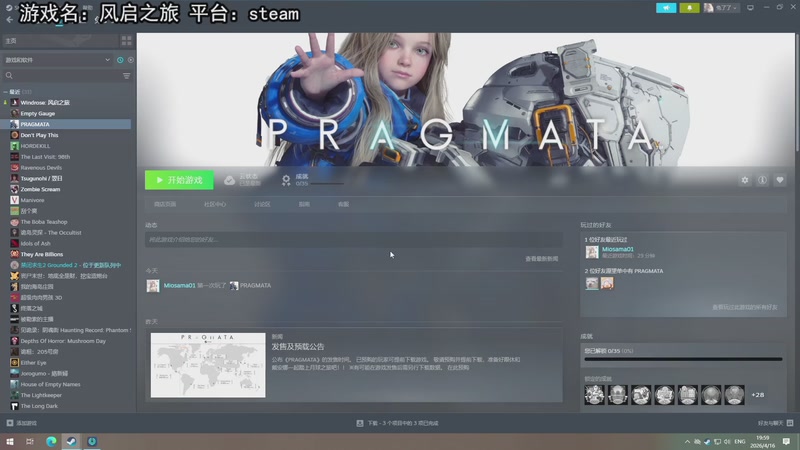Switch library to grid view icon
The image size is (800, 450).
(126, 41)
